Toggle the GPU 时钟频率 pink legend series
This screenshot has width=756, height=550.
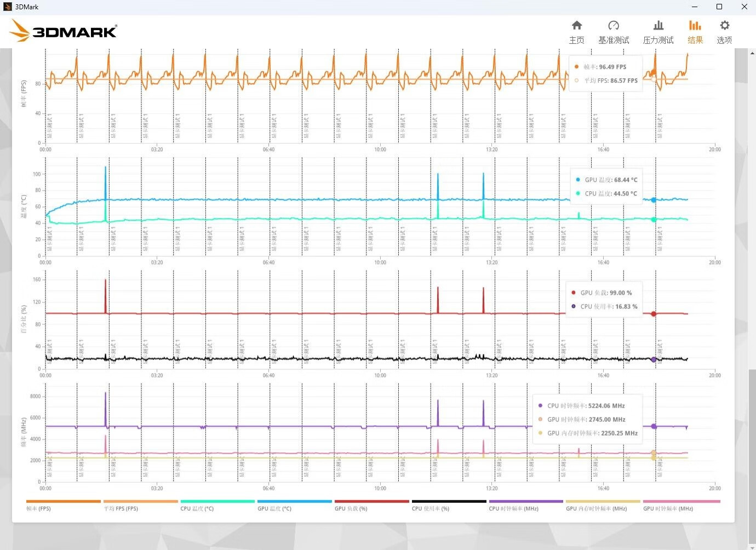pyautogui.click(x=681, y=505)
